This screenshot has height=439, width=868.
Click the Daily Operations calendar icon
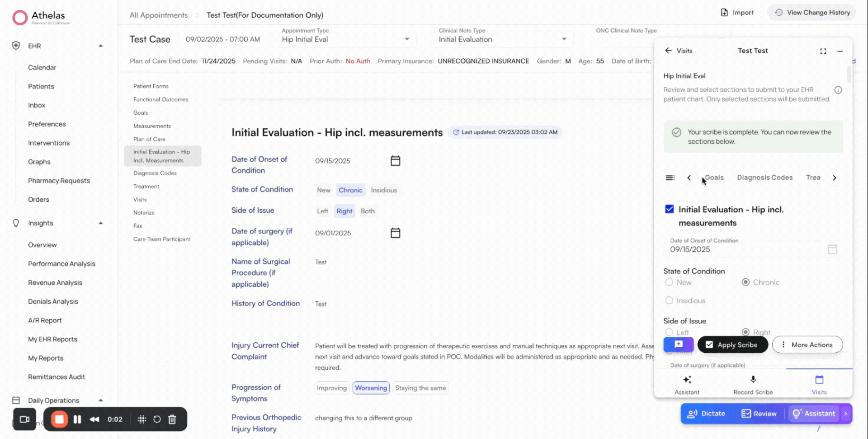[x=16, y=400]
